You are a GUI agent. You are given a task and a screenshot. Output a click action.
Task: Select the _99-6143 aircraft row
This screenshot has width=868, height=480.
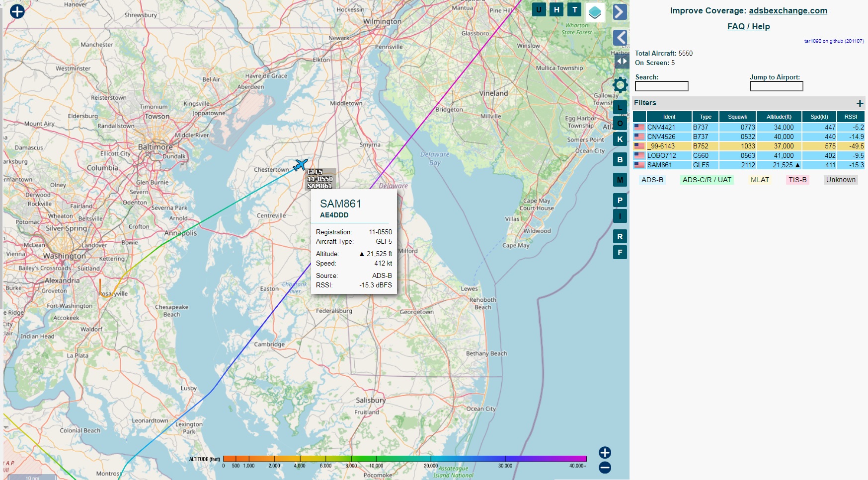click(749, 146)
